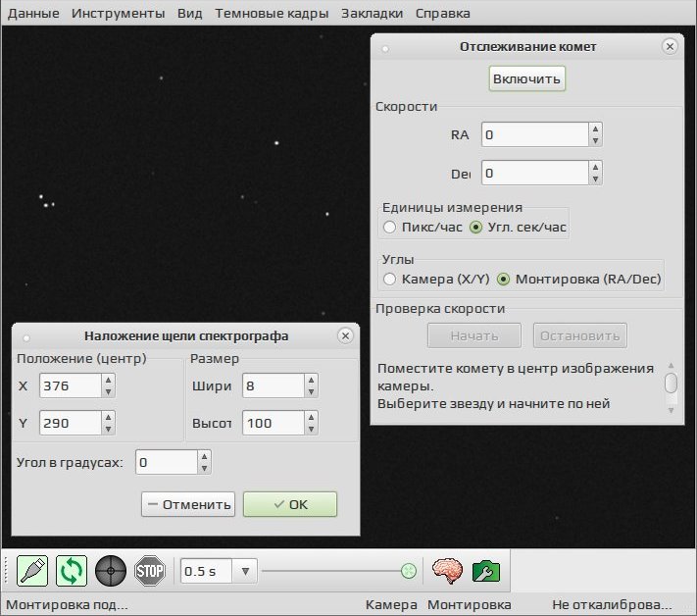Viewport: 697px width, 616px height.
Task: Open the Справка menu
Action: (443, 14)
